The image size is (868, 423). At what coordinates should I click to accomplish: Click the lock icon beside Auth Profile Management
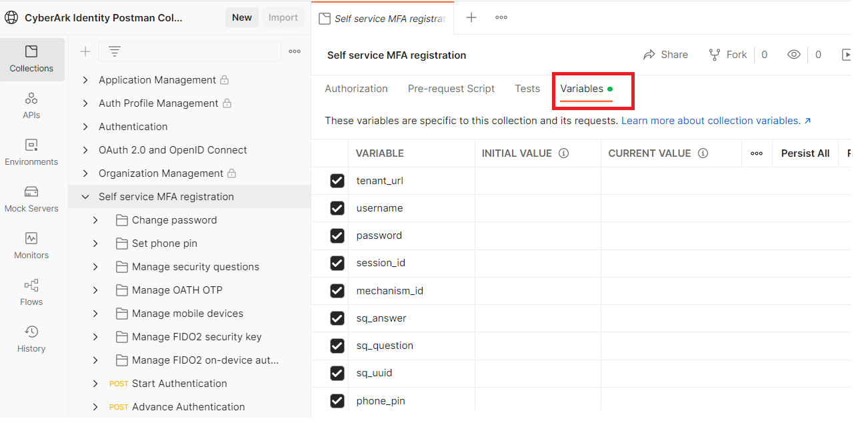(x=227, y=103)
